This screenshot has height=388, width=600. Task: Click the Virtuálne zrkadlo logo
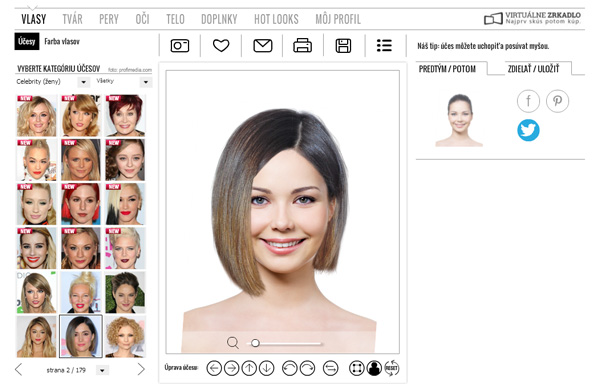(x=532, y=18)
